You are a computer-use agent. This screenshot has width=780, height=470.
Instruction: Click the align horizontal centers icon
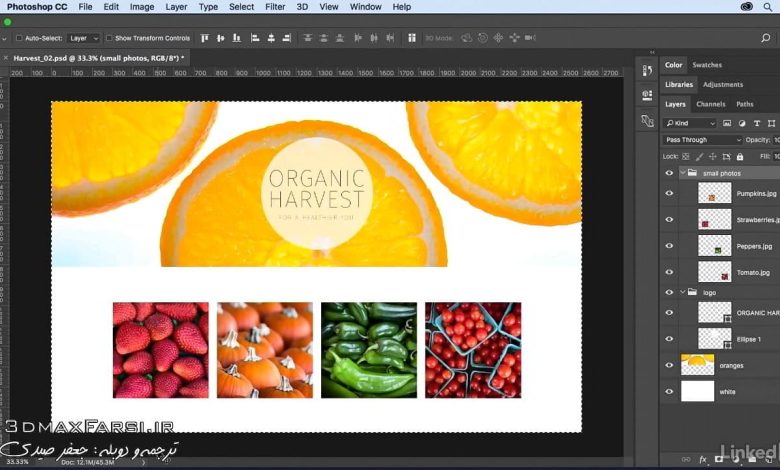coord(271,38)
